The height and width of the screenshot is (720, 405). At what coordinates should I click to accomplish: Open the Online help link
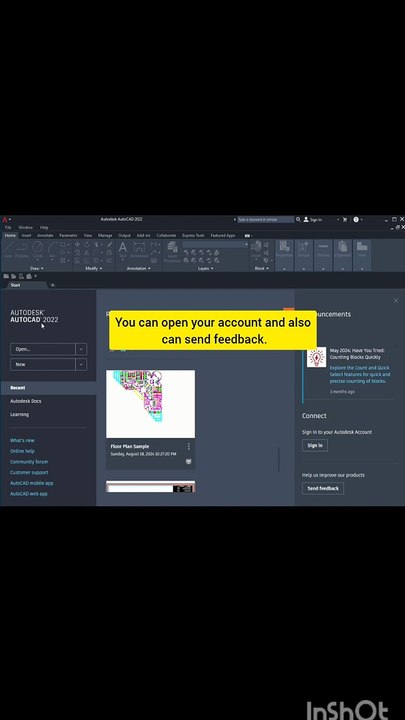(22, 451)
